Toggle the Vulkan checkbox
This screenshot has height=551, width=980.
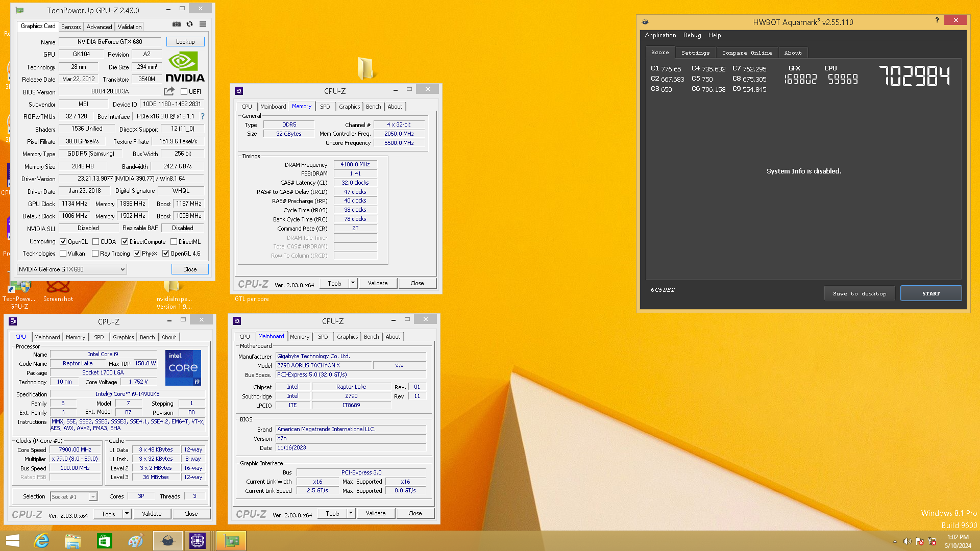pos(63,254)
